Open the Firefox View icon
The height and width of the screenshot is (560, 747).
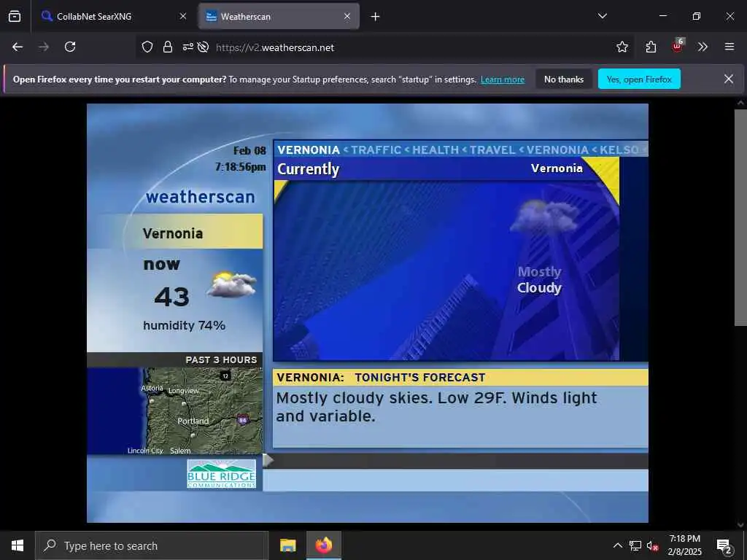(x=15, y=16)
